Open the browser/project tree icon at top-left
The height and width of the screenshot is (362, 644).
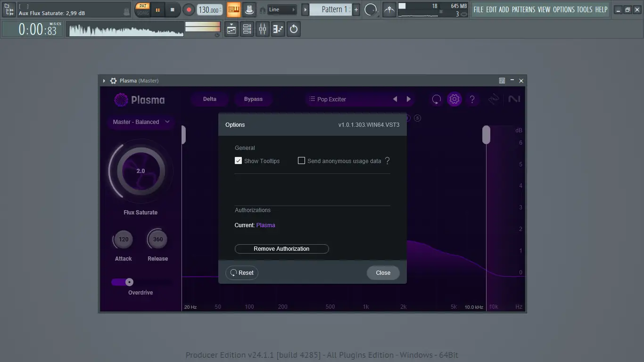(x=8, y=9)
